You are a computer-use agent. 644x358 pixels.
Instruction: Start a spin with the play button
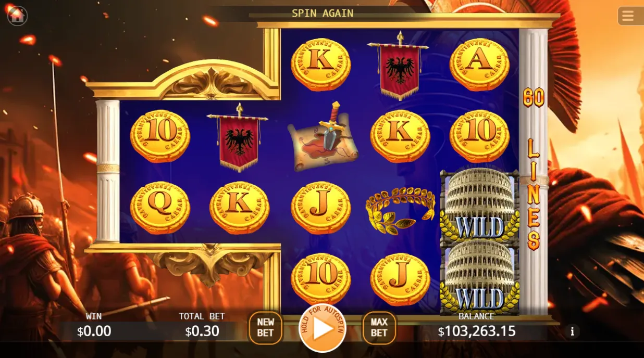coord(323,328)
